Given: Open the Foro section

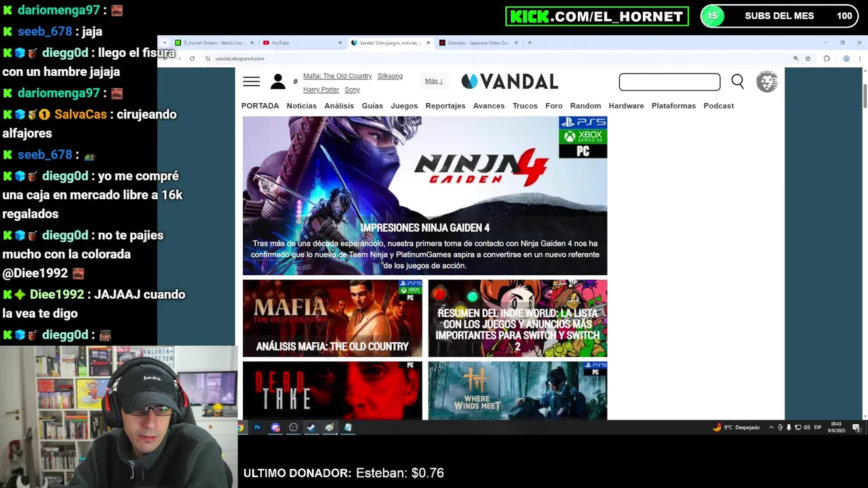Looking at the screenshot, I should (554, 106).
